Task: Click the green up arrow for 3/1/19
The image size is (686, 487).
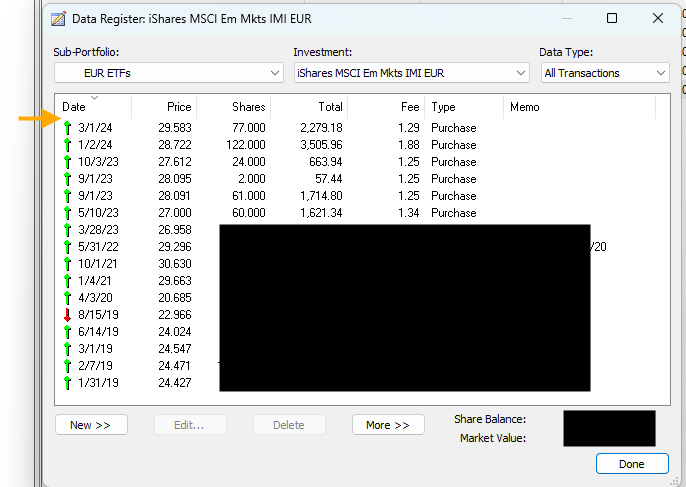Action: 67,349
